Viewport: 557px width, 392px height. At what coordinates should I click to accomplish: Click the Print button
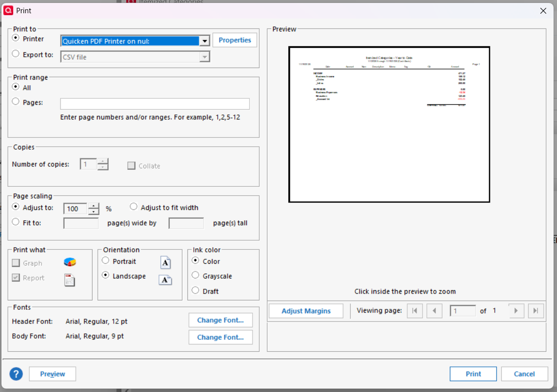pos(473,374)
